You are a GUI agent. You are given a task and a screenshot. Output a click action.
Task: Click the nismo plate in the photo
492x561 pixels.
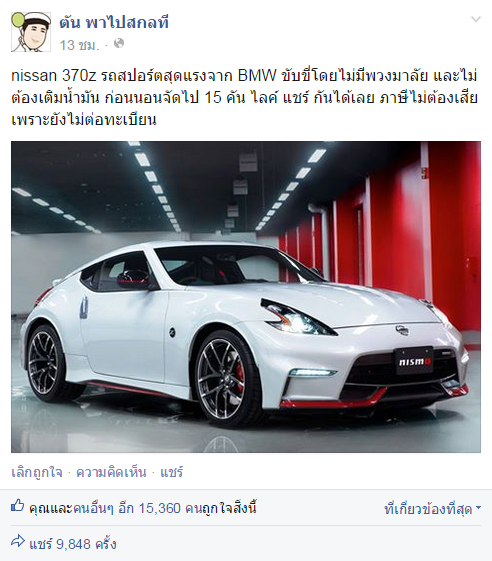click(414, 361)
